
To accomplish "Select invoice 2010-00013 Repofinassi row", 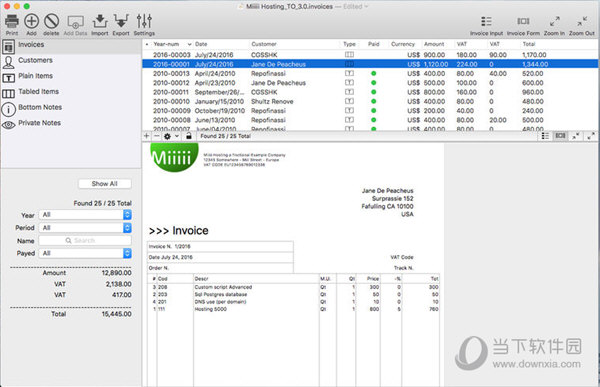I will (370, 73).
